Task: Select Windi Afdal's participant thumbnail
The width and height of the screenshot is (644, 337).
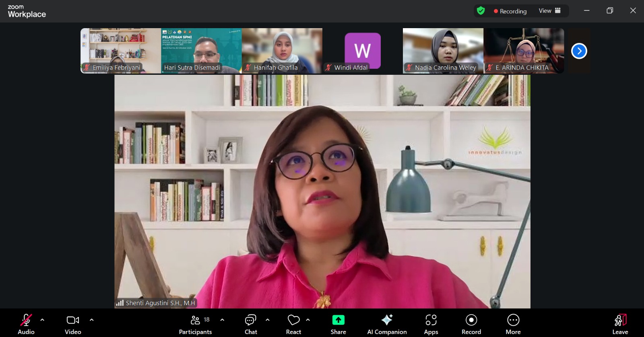Action: (362, 51)
